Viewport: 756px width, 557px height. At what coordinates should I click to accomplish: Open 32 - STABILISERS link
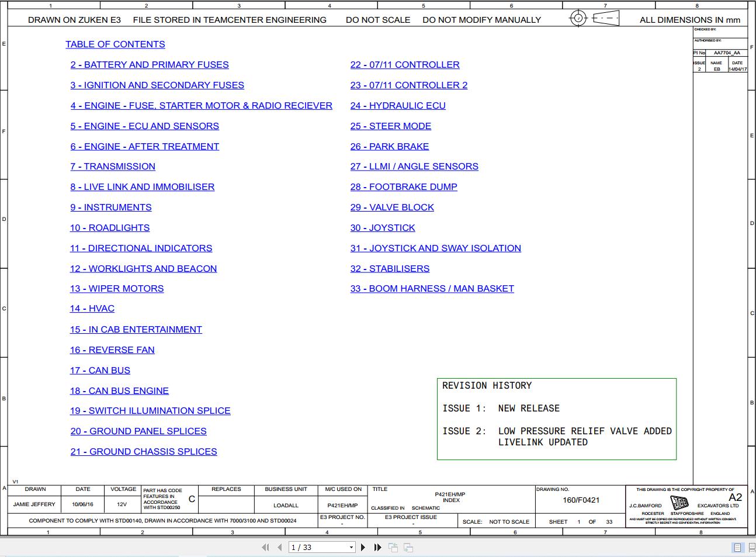390,269
